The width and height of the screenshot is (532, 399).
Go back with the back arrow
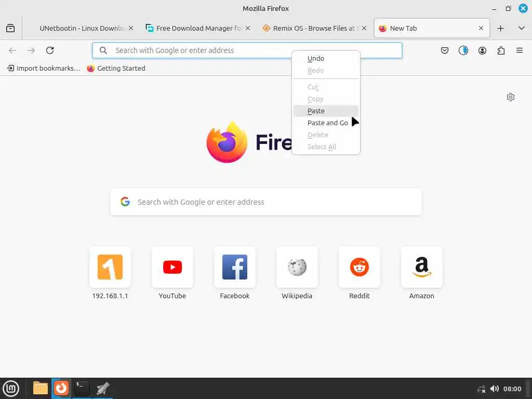12,50
